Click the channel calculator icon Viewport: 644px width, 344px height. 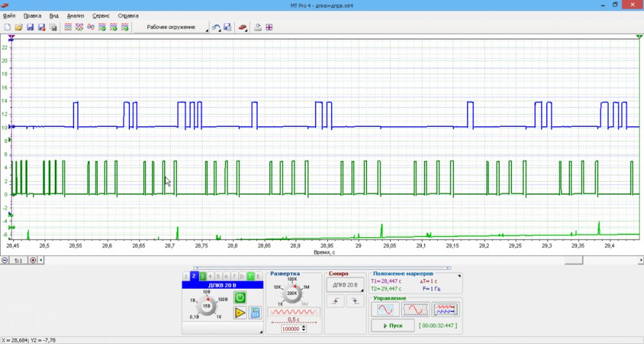255,313
